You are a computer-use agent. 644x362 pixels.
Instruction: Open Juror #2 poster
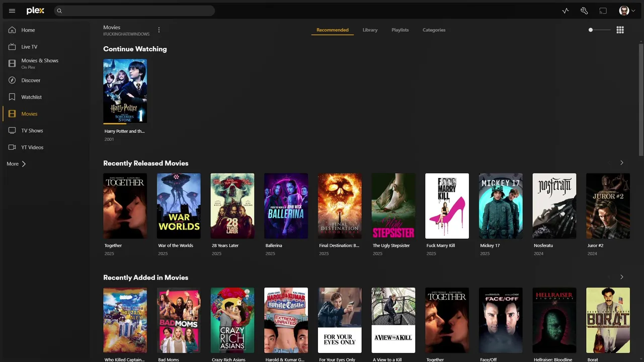click(608, 206)
